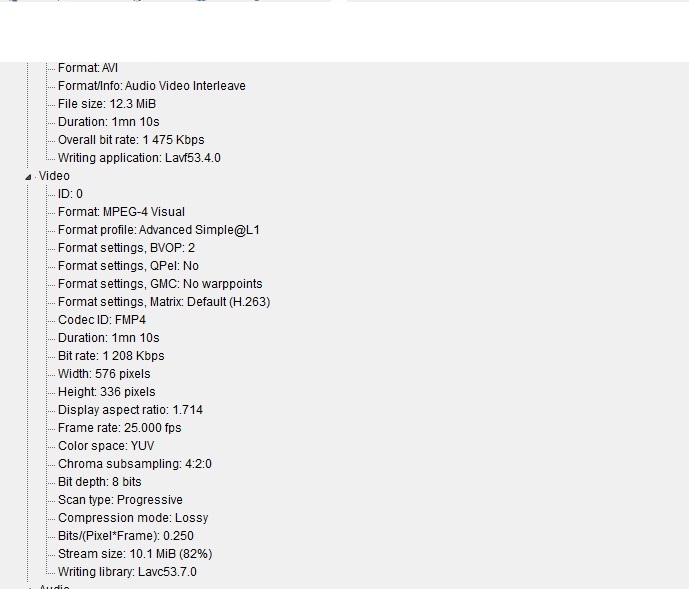Image resolution: width=689 pixels, height=589 pixels.
Task: Select File size: 12.3 MiB row
Action: (x=107, y=104)
